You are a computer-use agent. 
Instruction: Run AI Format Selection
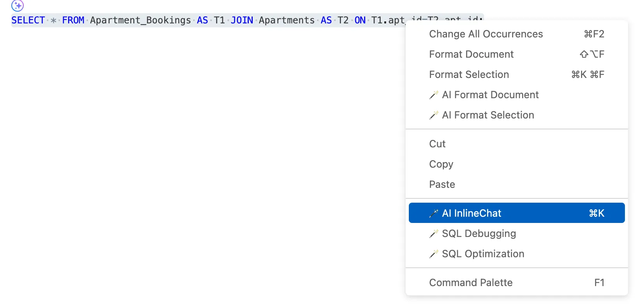(x=488, y=115)
